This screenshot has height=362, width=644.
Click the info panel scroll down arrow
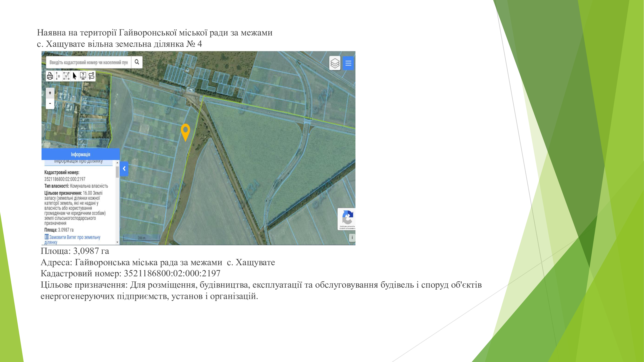pyautogui.click(x=117, y=242)
